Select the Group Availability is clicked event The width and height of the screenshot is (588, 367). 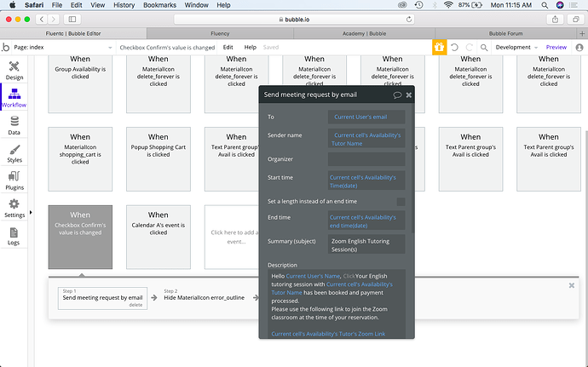80,83
